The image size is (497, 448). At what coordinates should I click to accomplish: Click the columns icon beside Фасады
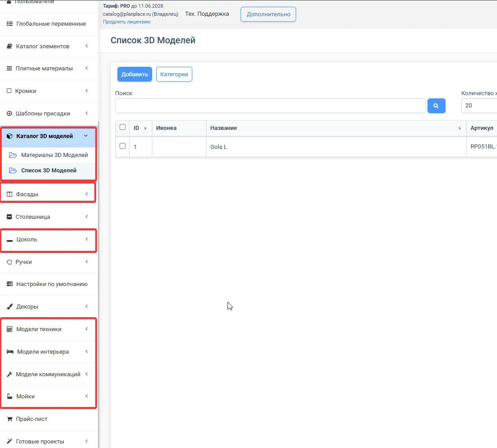(9, 194)
